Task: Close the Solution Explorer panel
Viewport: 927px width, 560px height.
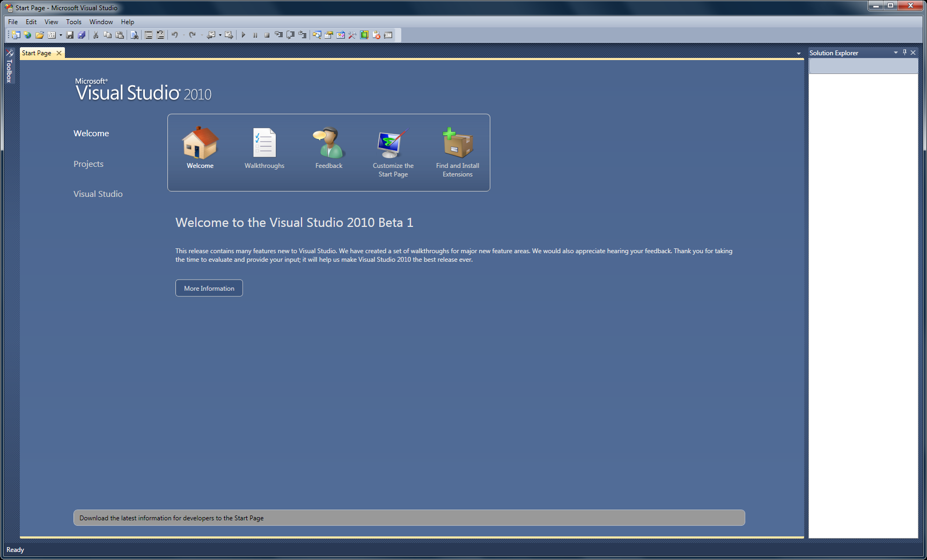Action: tap(913, 53)
